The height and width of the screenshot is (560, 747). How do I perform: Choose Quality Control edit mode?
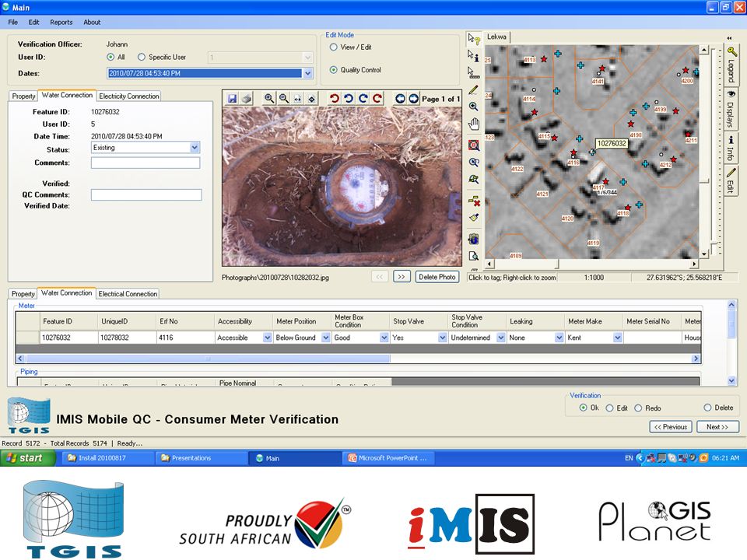334,69
